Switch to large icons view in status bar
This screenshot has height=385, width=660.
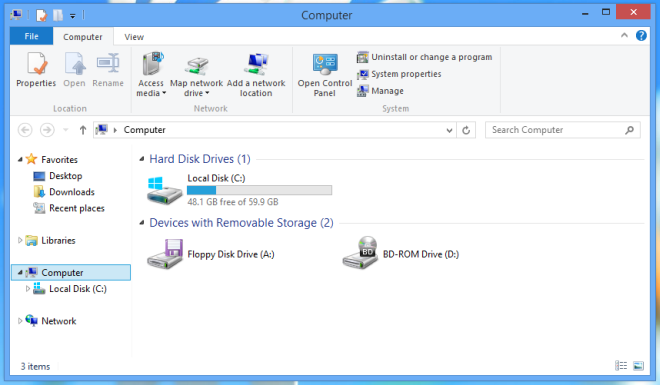(638, 366)
